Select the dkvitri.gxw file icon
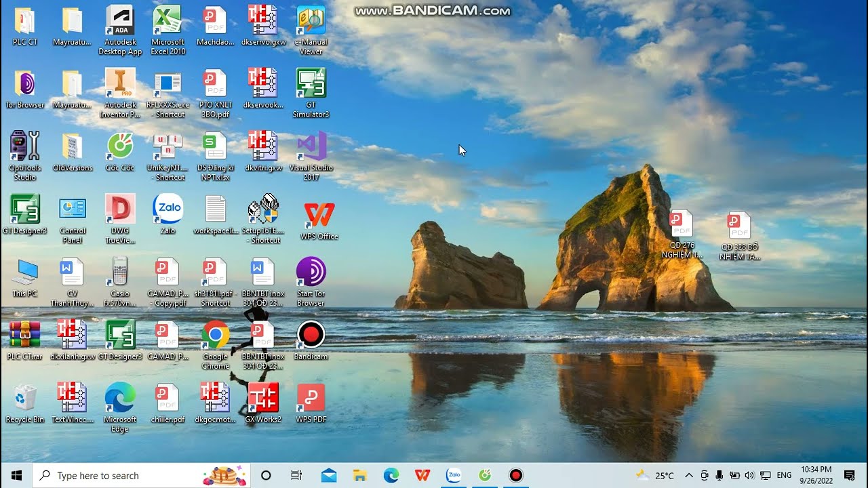 coord(263,151)
